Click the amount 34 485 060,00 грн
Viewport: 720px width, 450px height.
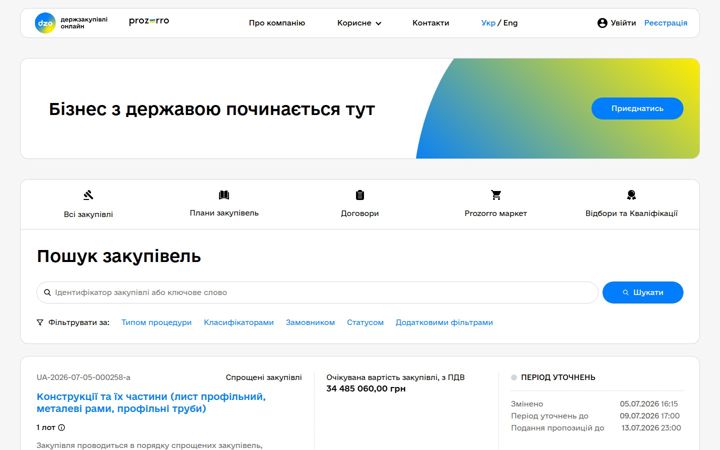coord(366,388)
